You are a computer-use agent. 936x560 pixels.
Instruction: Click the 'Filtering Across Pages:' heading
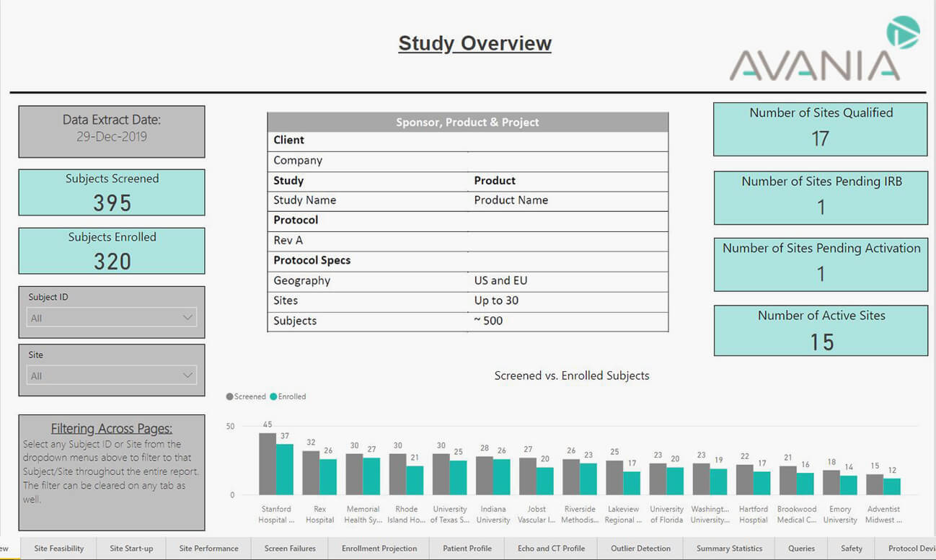[112, 428]
